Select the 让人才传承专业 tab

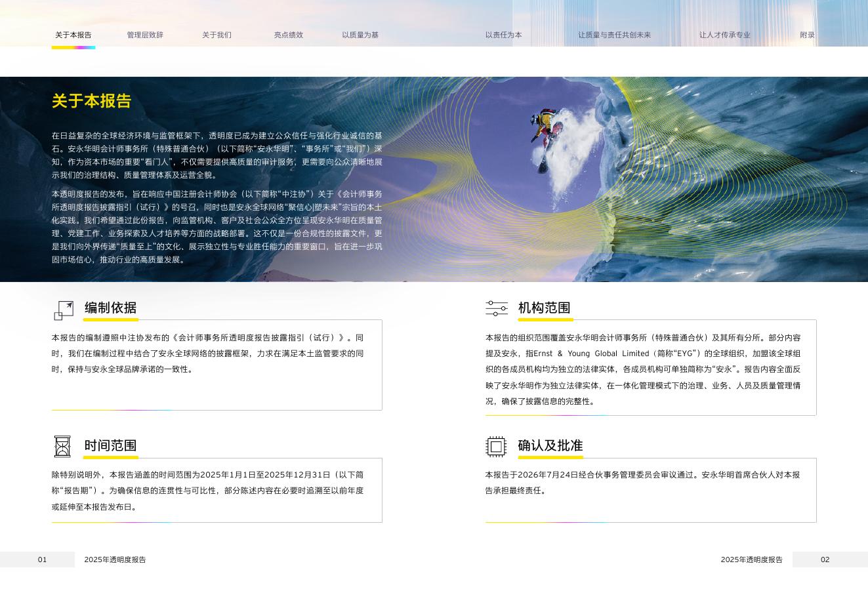pos(725,35)
